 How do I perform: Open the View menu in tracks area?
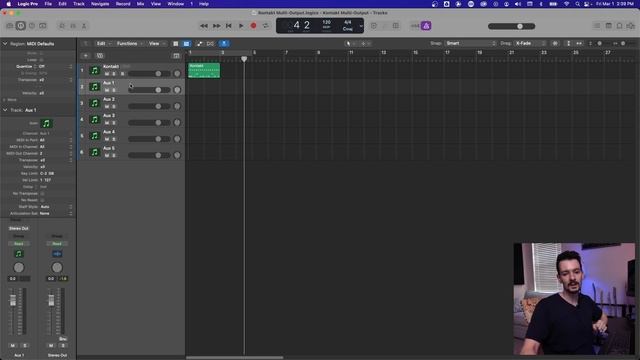tap(156, 43)
